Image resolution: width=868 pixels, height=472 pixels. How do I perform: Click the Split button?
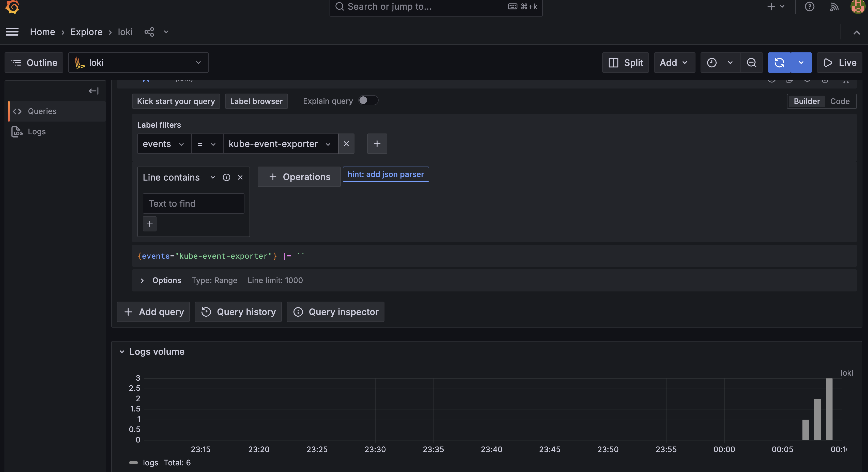625,63
